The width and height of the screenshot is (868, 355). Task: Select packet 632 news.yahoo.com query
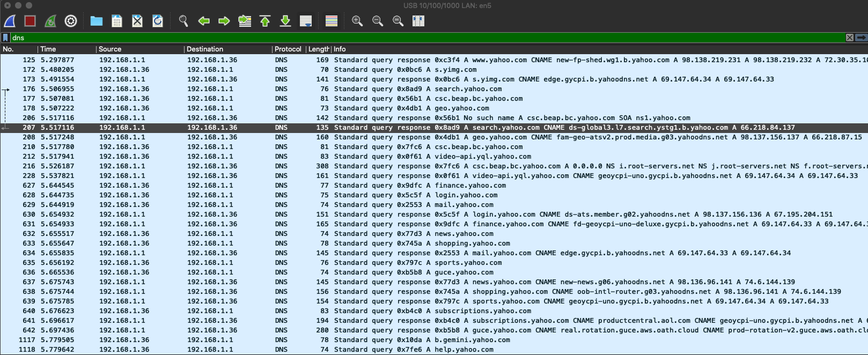434,234
